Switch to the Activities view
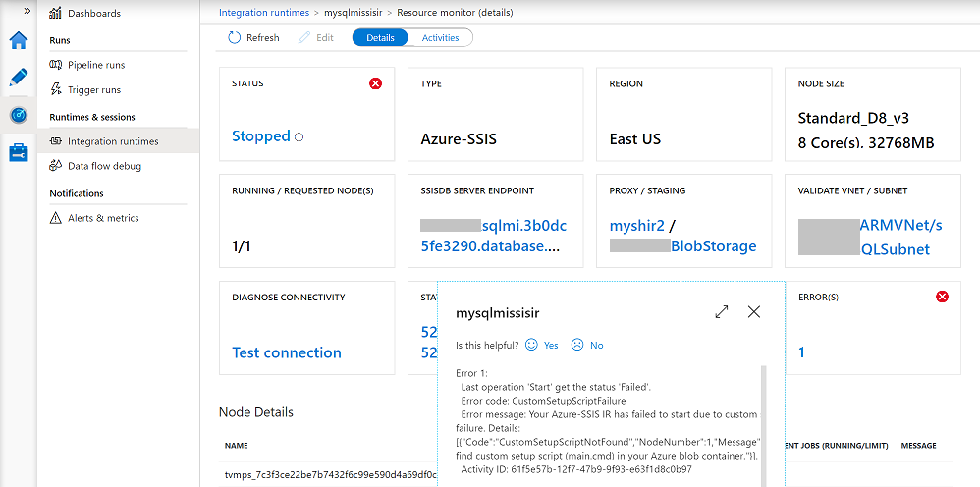980x487 pixels. [440, 38]
